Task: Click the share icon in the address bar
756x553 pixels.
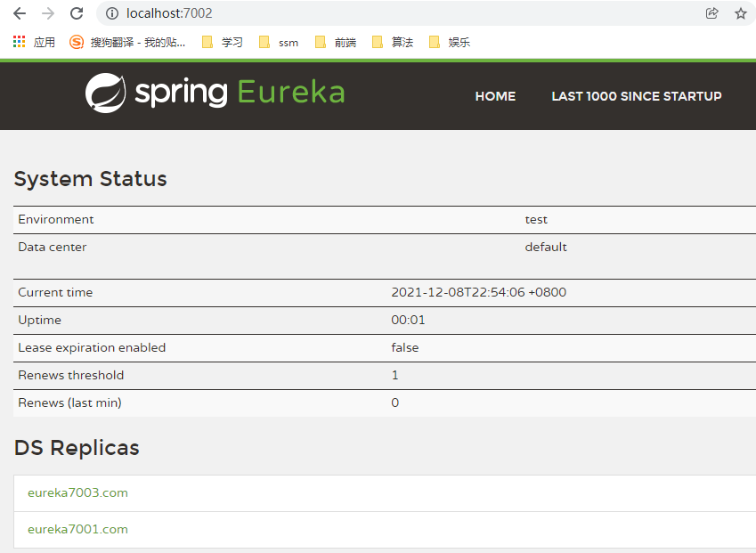Action: [711, 13]
